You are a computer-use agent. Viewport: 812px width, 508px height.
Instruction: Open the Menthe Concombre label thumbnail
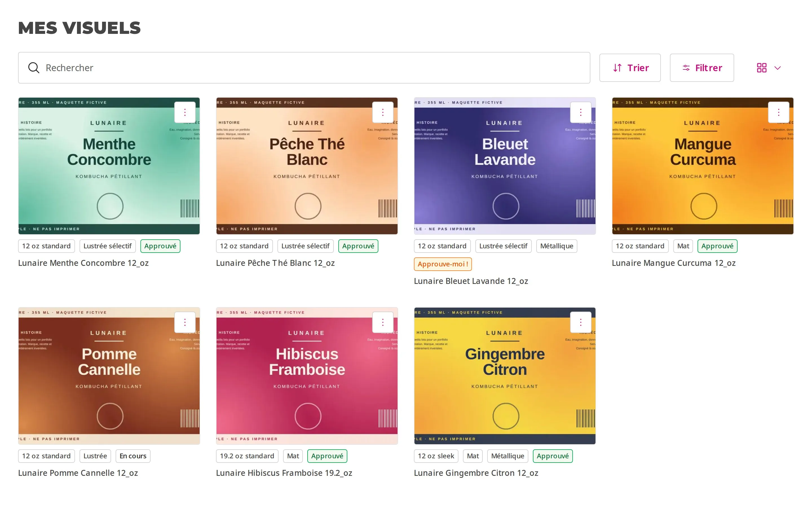(x=109, y=166)
